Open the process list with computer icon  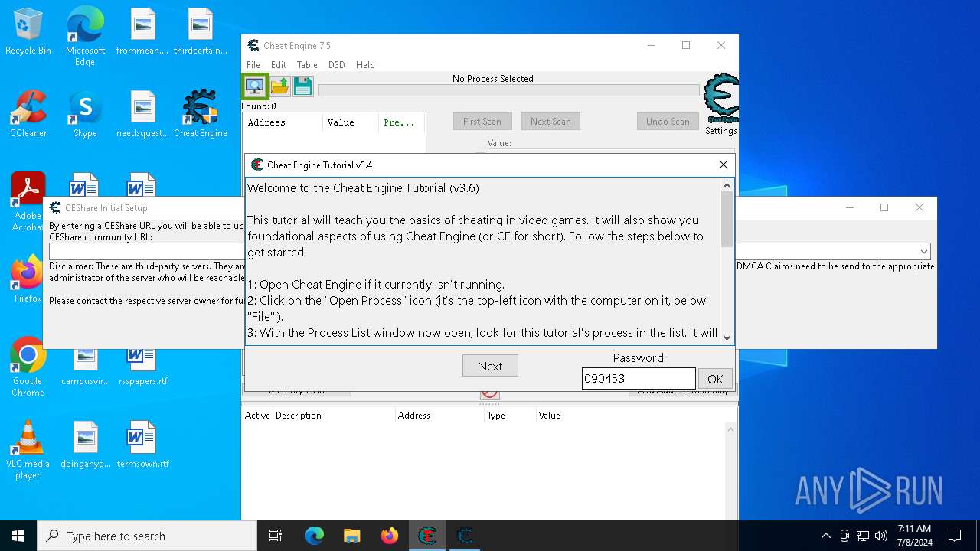point(255,86)
